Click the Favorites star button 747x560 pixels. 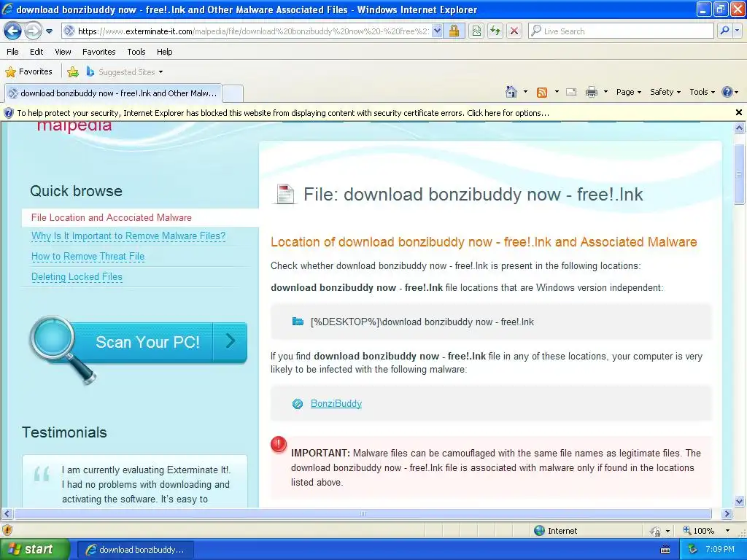coord(28,72)
